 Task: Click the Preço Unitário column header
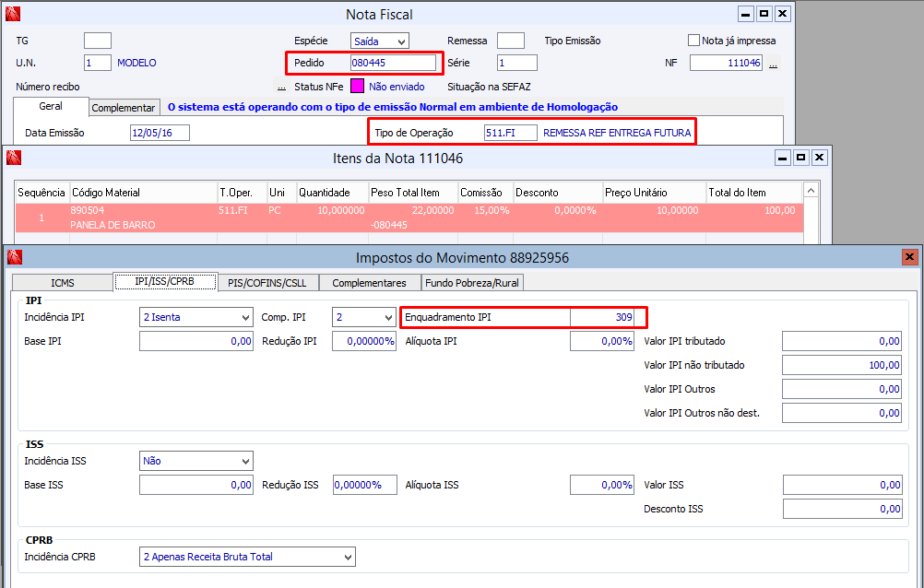point(654,193)
